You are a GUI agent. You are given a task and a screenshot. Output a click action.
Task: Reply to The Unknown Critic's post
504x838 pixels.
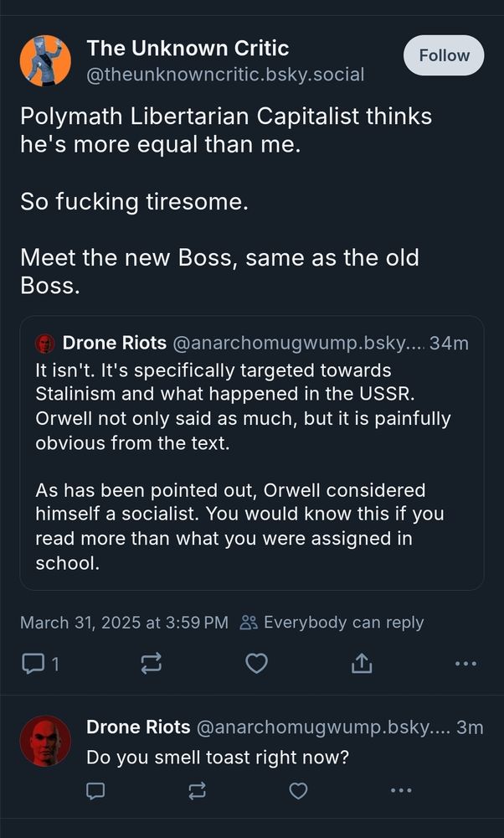click(33, 663)
